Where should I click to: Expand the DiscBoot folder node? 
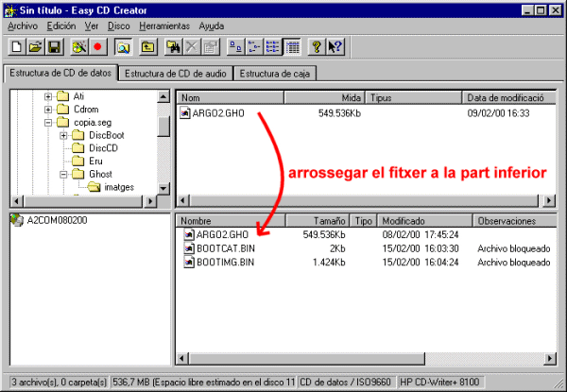pyautogui.click(x=63, y=135)
